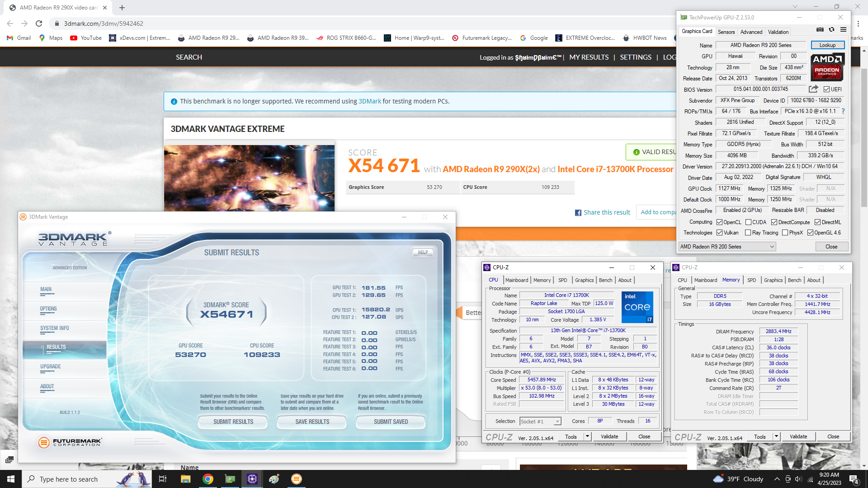
Task: Open the Bench tab in CPU-Z CPU window
Action: point(605,280)
